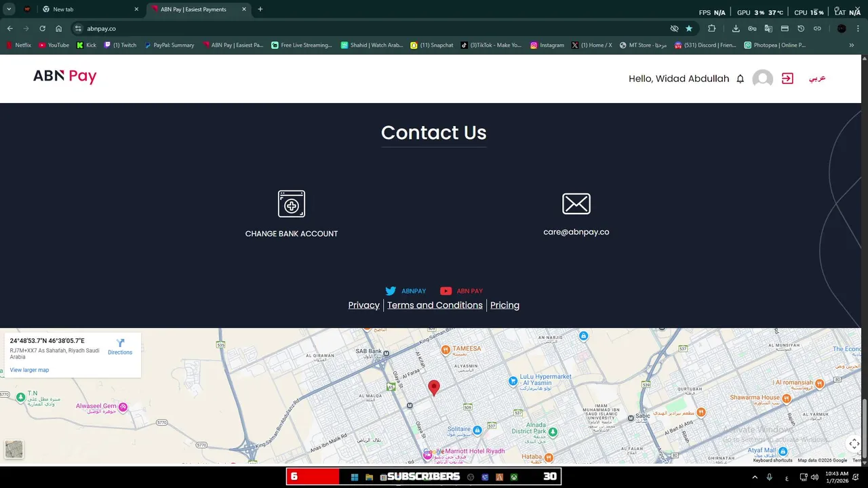
Task: Show hidden system tray icons
Action: (x=755, y=477)
